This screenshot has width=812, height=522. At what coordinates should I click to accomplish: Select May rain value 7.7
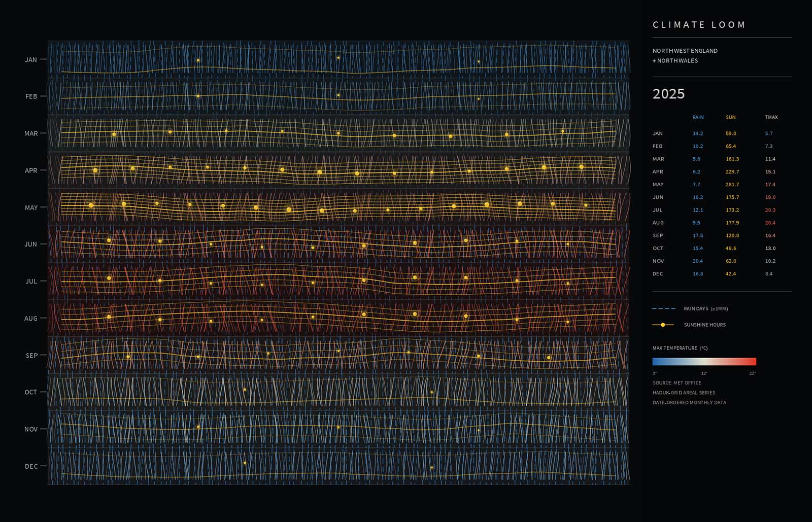[696, 185]
